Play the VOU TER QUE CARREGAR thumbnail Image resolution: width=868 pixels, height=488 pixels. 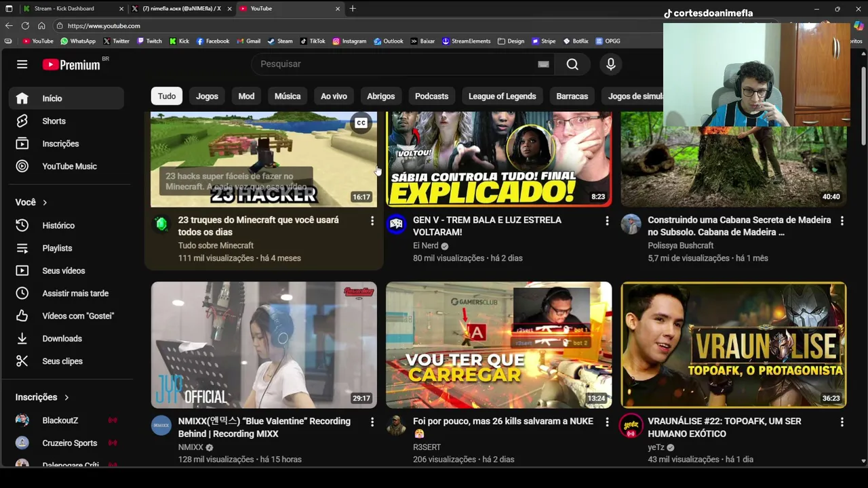[x=498, y=345]
